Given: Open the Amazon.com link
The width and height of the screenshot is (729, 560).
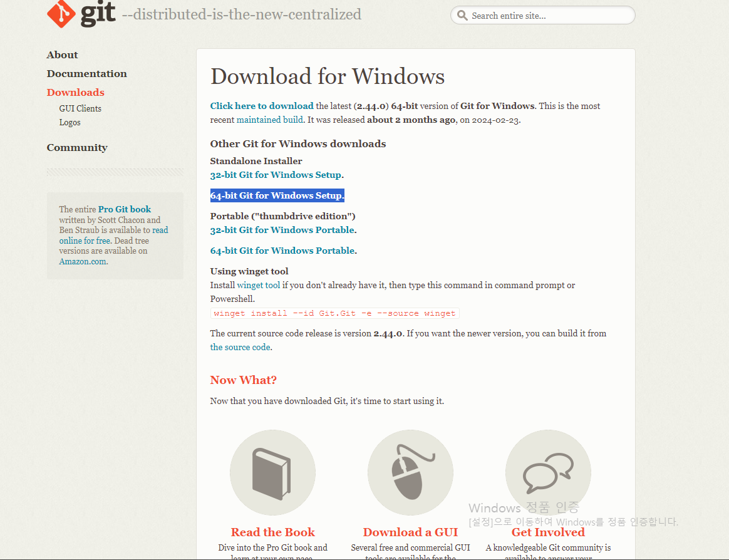Looking at the screenshot, I should [83, 261].
